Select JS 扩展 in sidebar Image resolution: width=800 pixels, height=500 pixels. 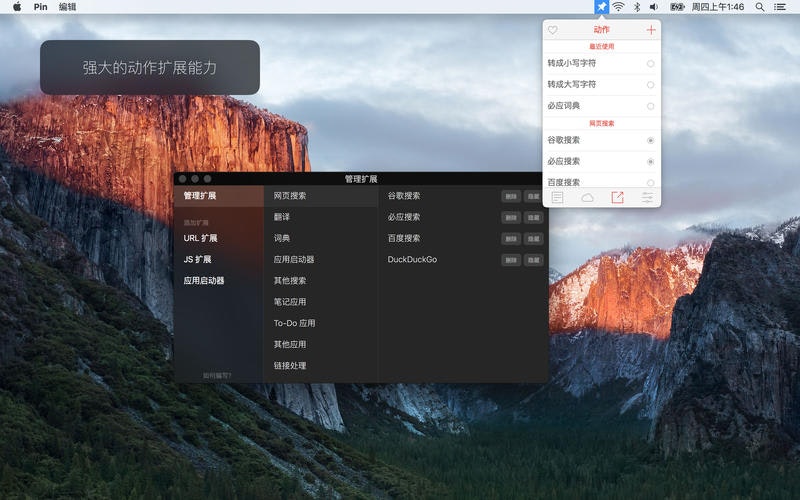(x=197, y=259)
